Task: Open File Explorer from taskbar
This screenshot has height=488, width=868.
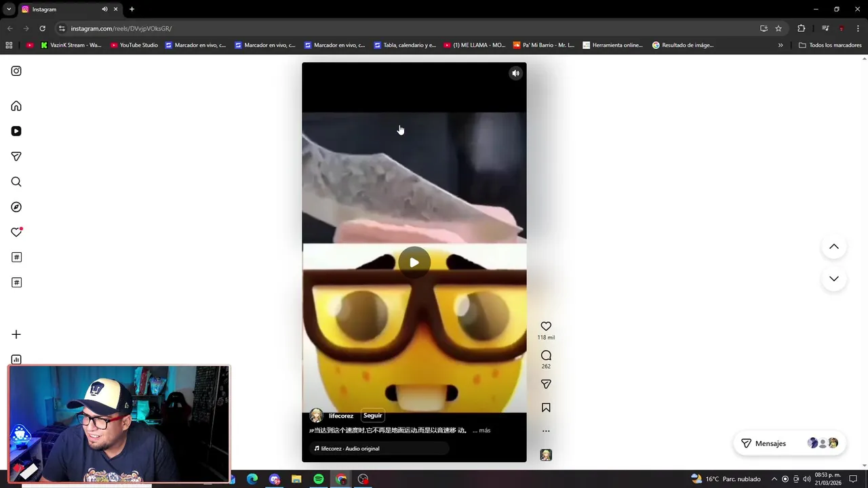Action: pos(296,479)
